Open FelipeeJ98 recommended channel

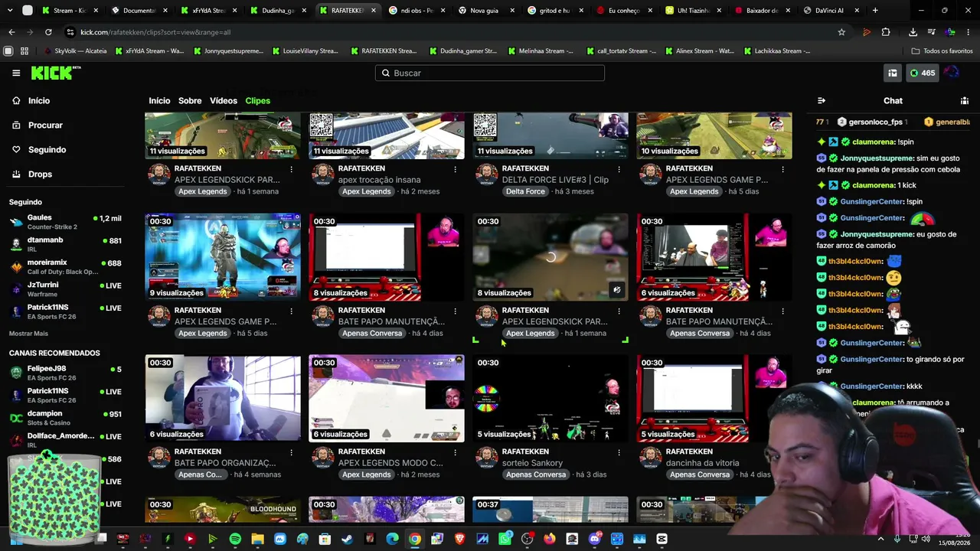point(65,373)
